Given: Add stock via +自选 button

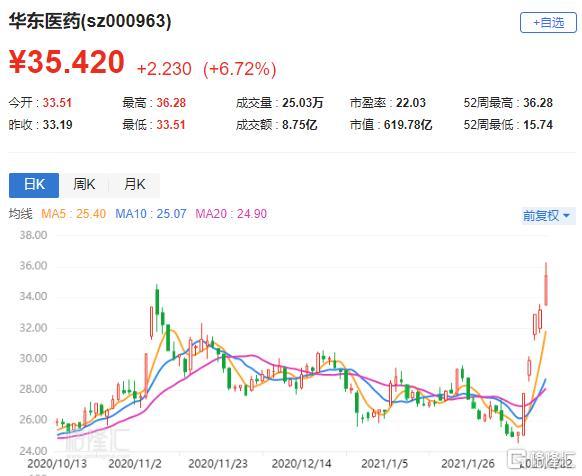Looking at the screenshot, I should click(548, 23).
